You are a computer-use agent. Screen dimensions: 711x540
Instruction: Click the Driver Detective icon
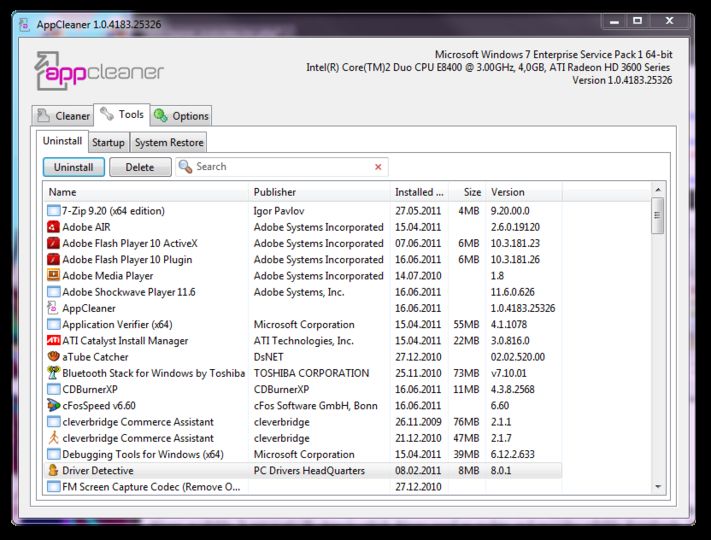(54, 471)
